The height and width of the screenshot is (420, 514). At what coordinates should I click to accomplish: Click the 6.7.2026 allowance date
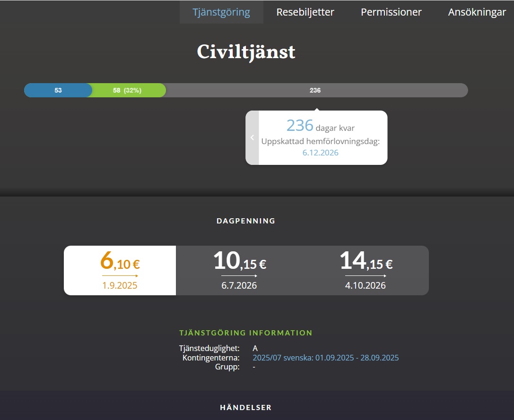pyautogui.click(x=239, y=285)
